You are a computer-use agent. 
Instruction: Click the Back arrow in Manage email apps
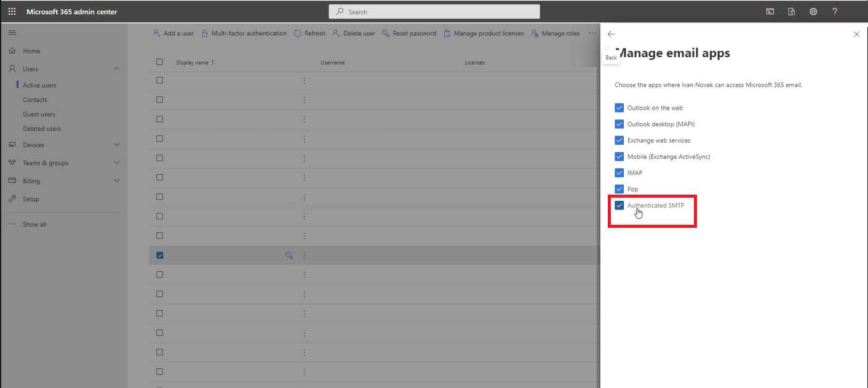click(610, 34)
